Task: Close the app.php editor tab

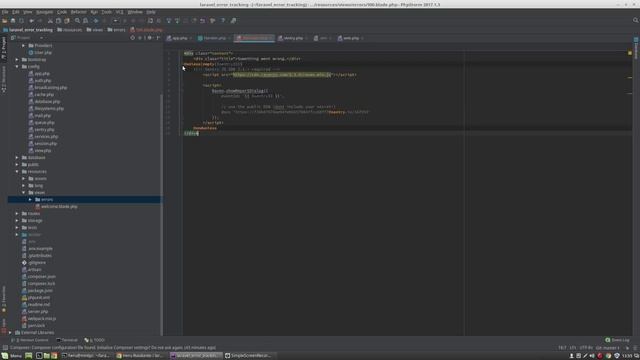Action: tap(190, 38)
